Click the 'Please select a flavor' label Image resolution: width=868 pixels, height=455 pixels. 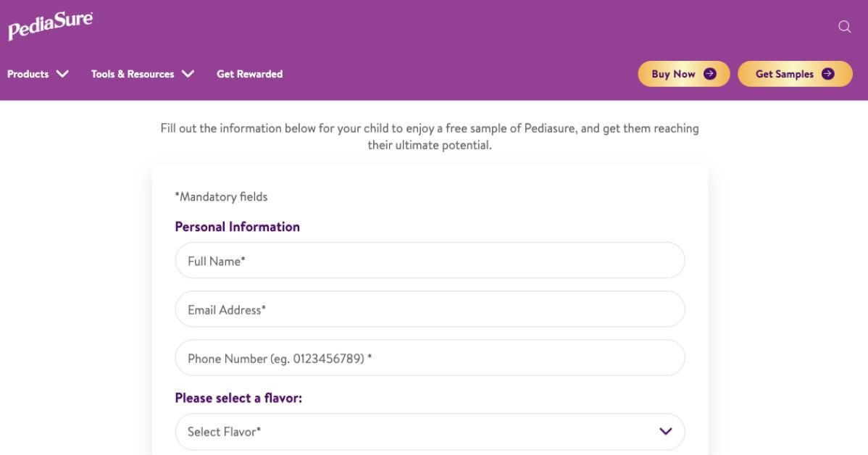[238, 398]
